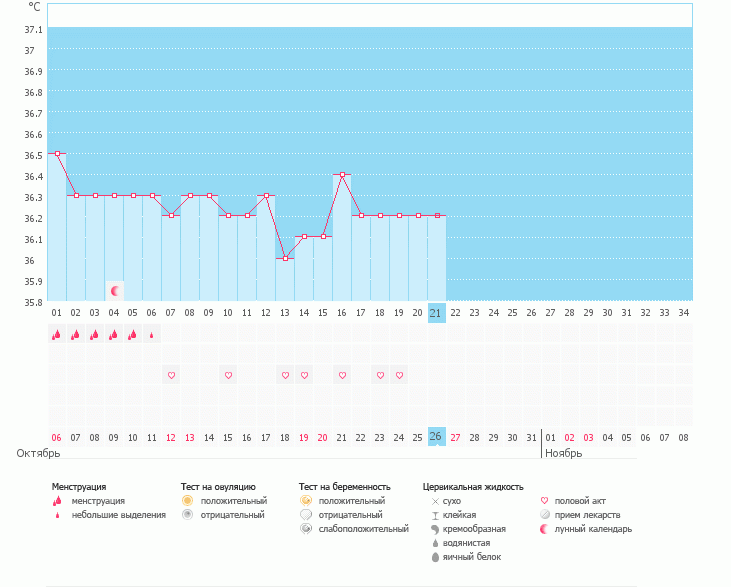Click the heart icon under cycle day 16
This screenshot has height=587, width=731.
(x=342, y=375)
